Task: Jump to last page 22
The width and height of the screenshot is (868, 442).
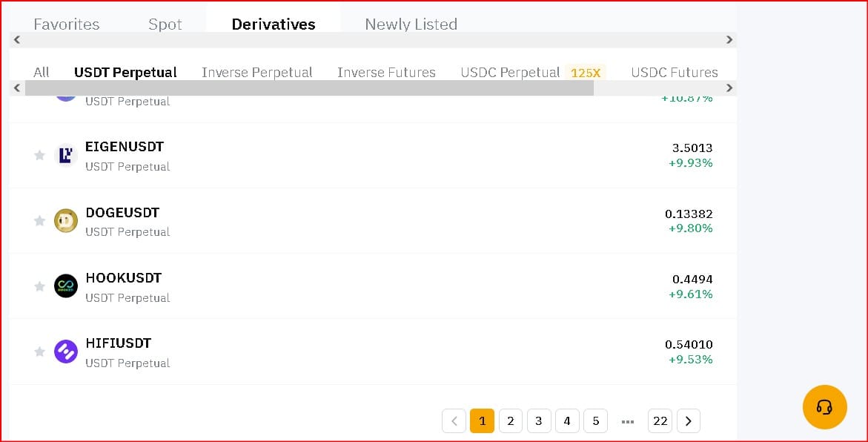Action: click(660, 421)
